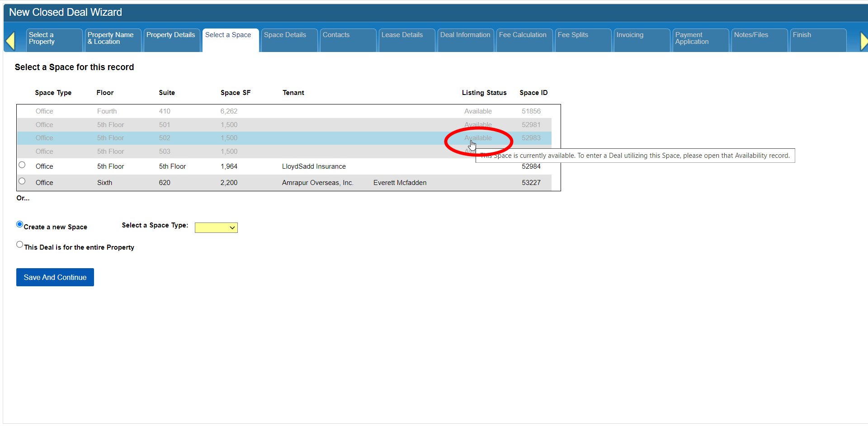This screenshot has width=868, height=426.
Task: Select the Amrapur Overseas suite 620 radio button
Action: [x=22, y=181]
